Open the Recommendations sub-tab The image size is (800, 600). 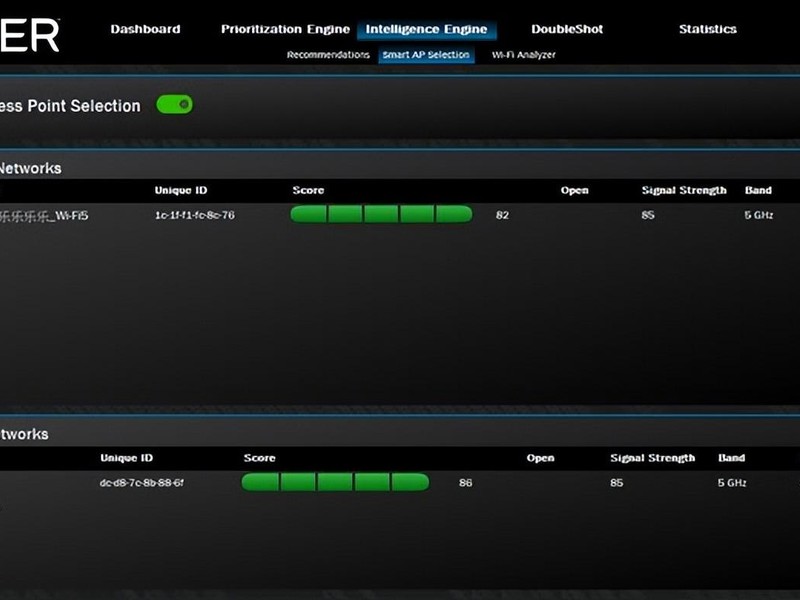pyautogui.click(x=328, y=55)
